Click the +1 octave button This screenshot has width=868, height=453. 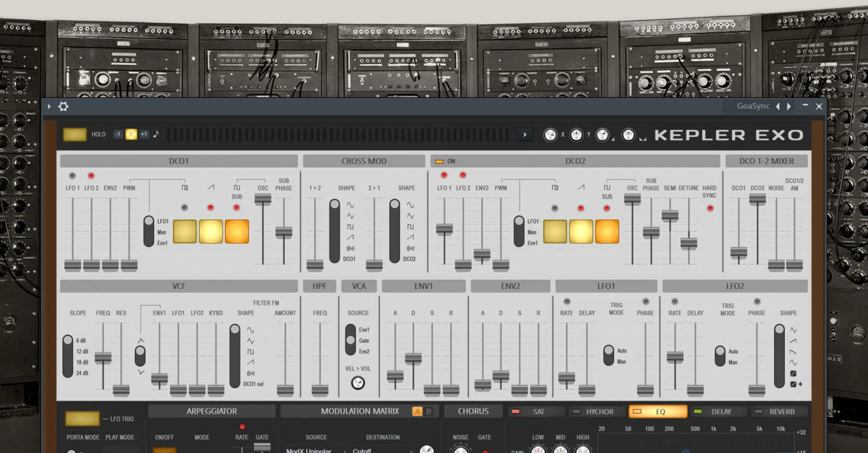click(144, 134)
